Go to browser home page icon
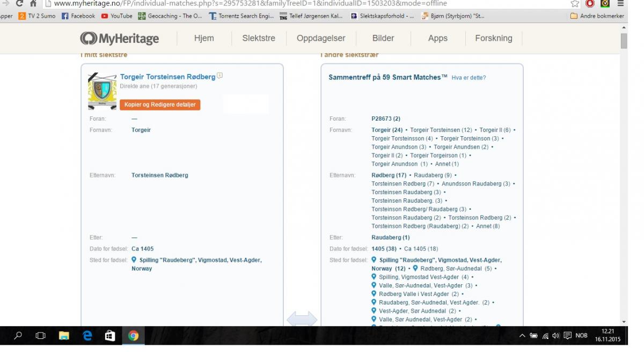This screenshot has width=644, height=362. [x=33, y=4]
